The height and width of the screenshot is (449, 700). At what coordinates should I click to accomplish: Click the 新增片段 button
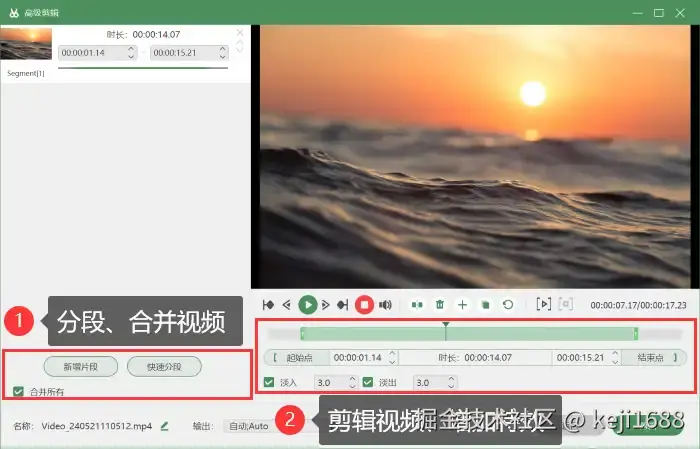pyautogui.click(x=81, y=367)
